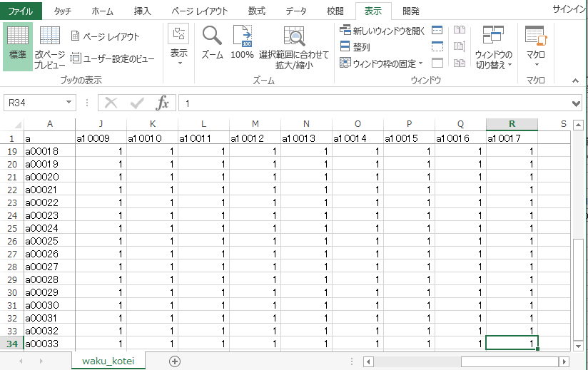Reset zoom to 100%

pos(242,43)
